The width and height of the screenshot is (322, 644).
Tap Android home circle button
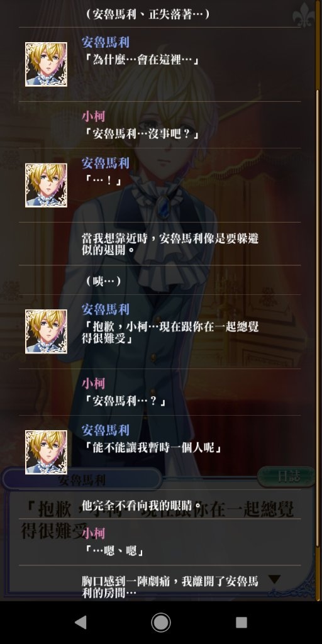click(161, 622)
